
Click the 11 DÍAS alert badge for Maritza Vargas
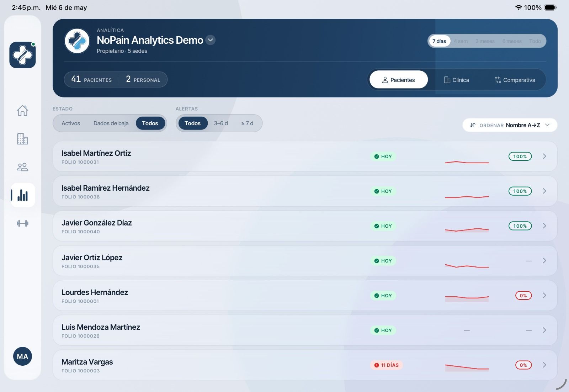(x=387, y=365)
